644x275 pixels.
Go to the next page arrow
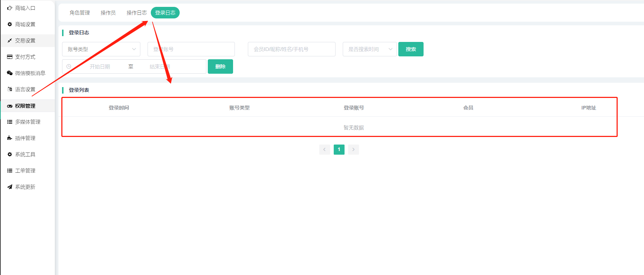354,149
